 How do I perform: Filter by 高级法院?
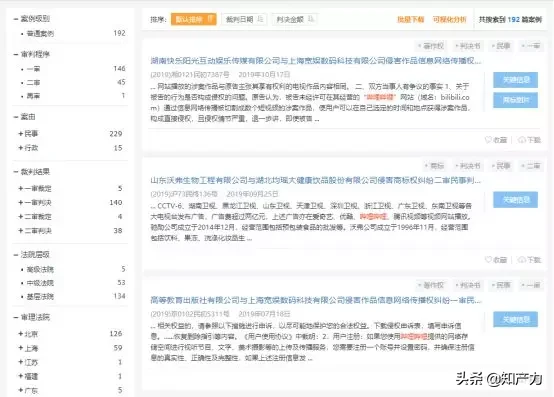40,269
